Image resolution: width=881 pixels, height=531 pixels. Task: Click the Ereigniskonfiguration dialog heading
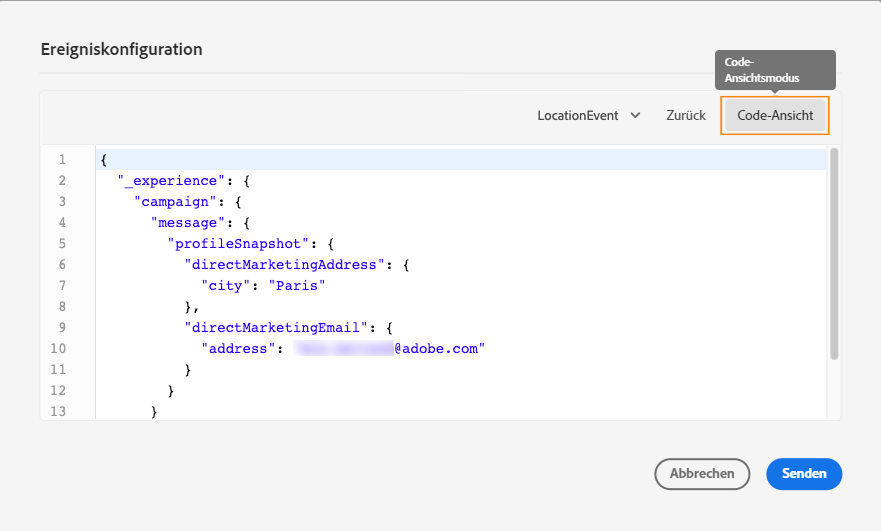click(x=121, y=49)
